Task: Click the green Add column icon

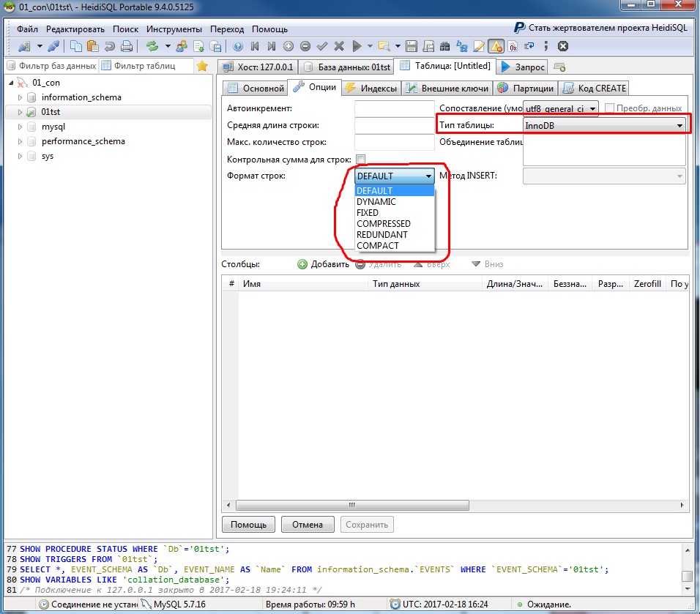Action: (x=302, y=264)
